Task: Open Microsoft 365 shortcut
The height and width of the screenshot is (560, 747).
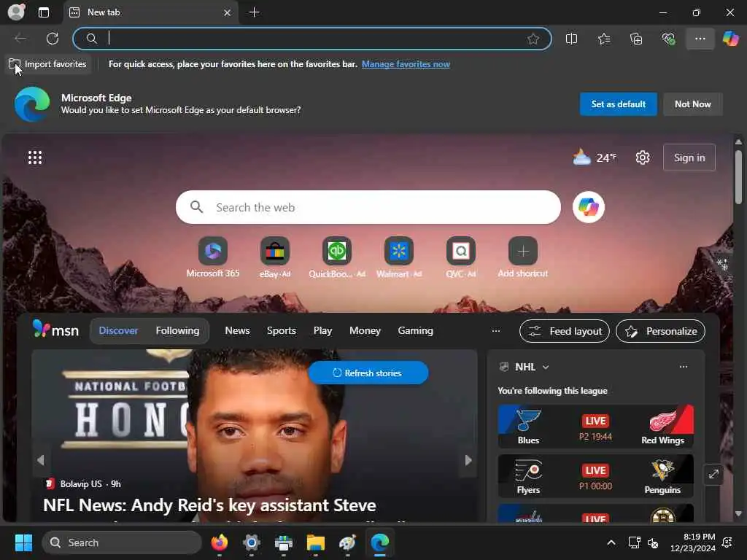Action: pos(212,257)
